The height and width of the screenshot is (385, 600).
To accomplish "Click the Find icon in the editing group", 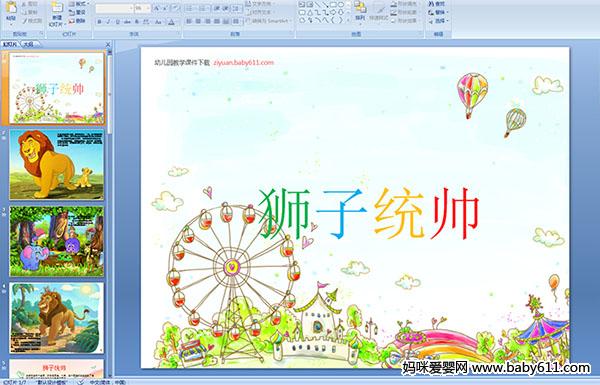I will [437, 4].
